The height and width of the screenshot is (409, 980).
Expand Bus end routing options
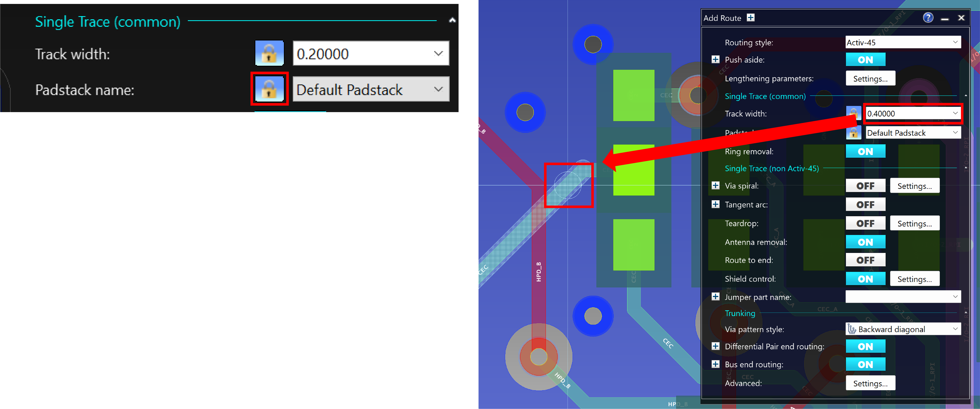[x=716, y=364]
